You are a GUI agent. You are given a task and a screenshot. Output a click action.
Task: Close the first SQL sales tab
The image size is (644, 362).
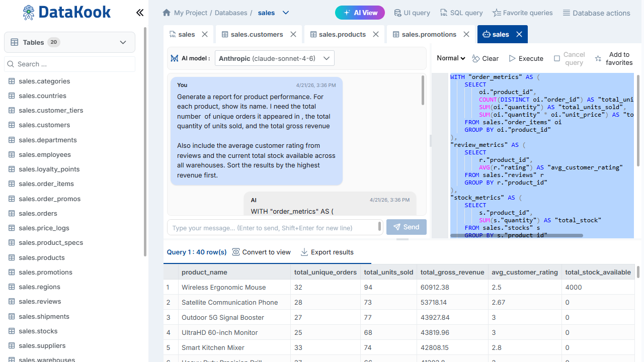pyautogui.click(x=205, y=34)
